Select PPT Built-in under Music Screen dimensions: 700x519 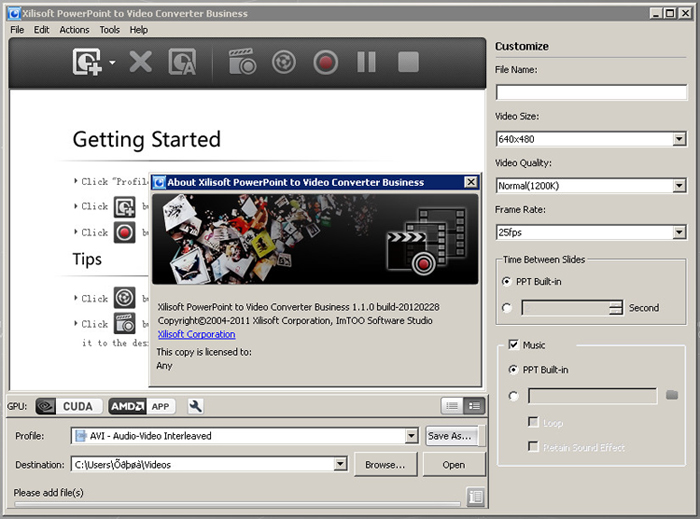click(513, 370)
